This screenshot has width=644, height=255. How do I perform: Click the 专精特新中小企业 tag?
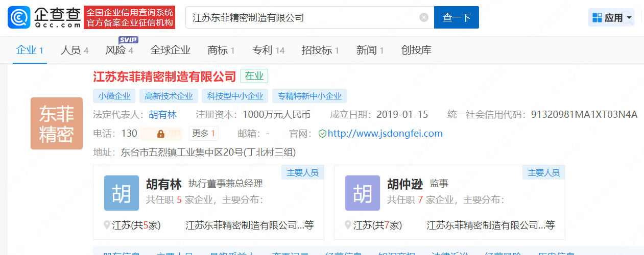(309, 96)
